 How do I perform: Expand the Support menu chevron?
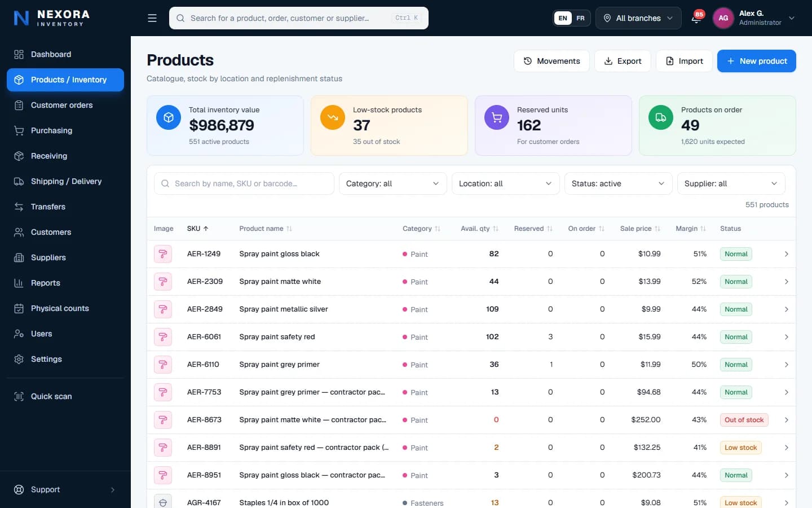point(113,490)
